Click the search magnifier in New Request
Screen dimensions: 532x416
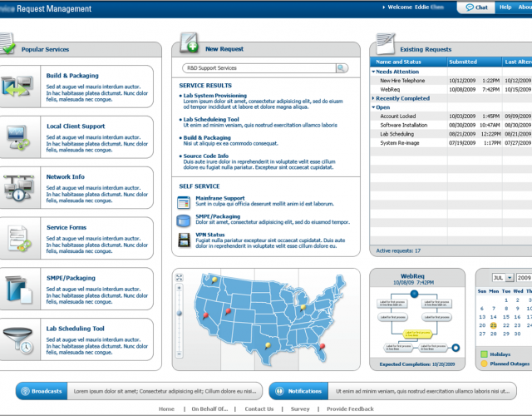pyautogui.click(x=342, y=68)
